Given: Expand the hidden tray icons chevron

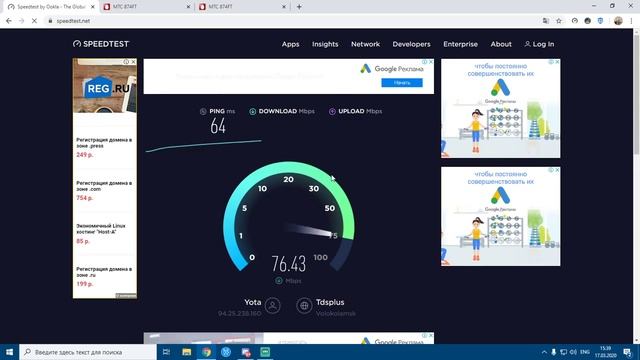Looking at the screenshot, I should pos(544,352).
